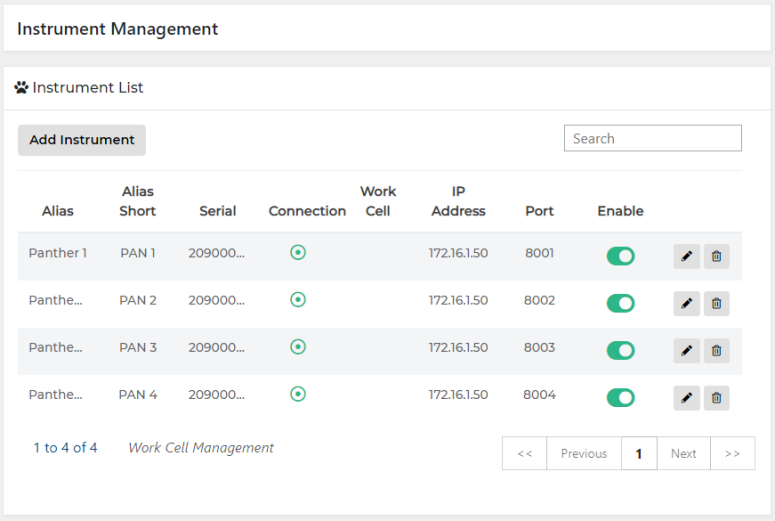Click the connection status icon for Panther 1
The height and width of the screenshot is (521, 775).
tap(297, 253)
